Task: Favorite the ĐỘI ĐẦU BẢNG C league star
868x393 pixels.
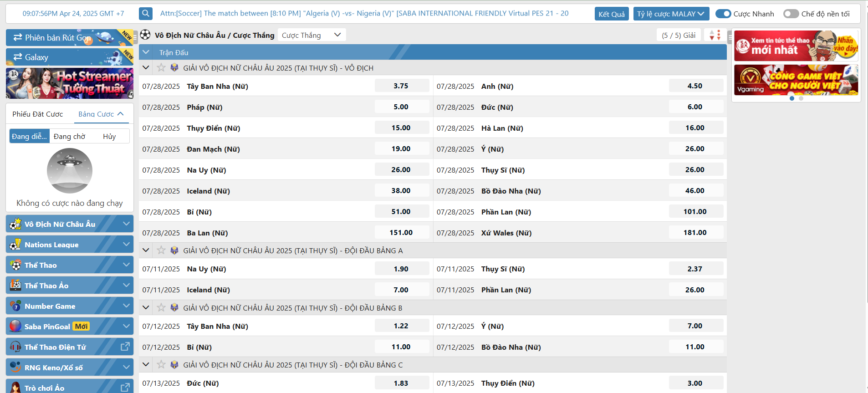Action: 161,365
